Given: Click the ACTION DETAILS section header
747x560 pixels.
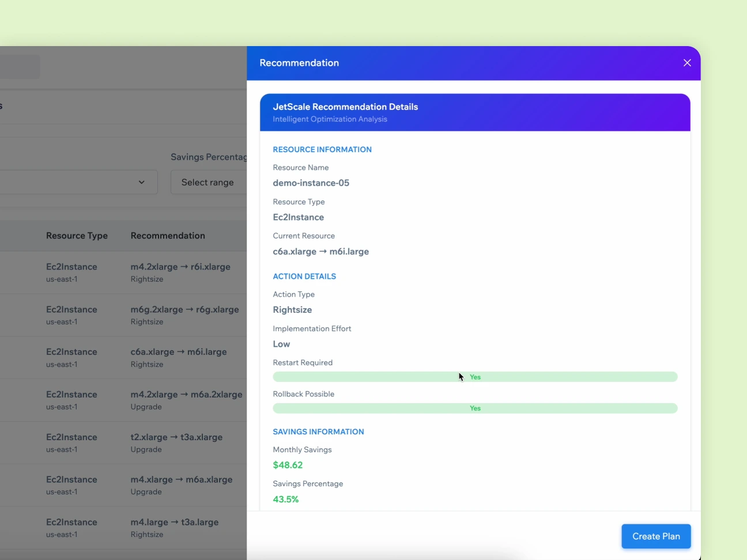Looking at the screenshot, I should (x=304, y=276).
